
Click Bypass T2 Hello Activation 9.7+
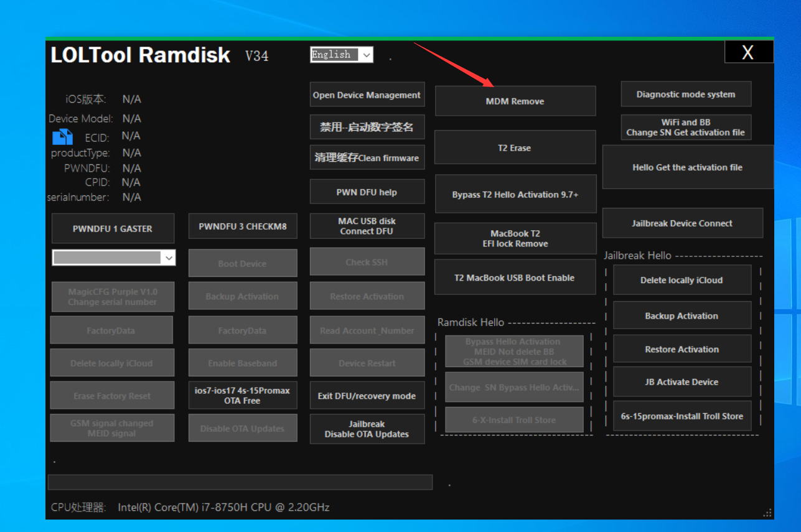point(515,194)
